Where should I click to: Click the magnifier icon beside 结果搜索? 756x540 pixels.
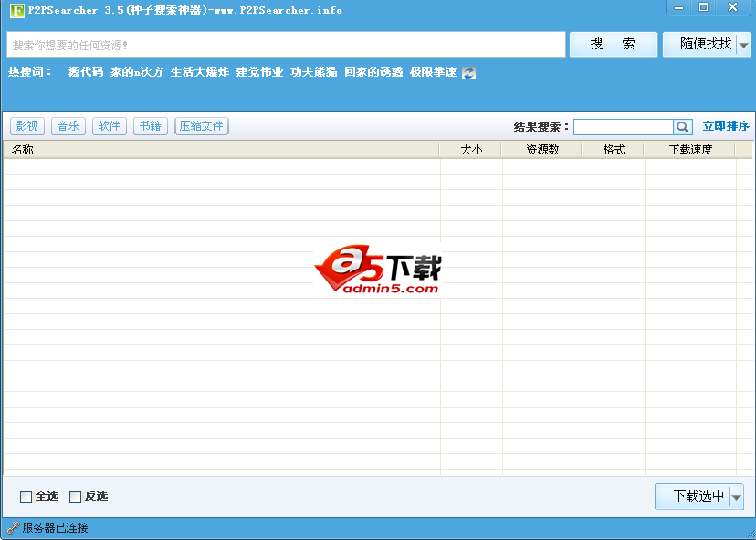682,127
